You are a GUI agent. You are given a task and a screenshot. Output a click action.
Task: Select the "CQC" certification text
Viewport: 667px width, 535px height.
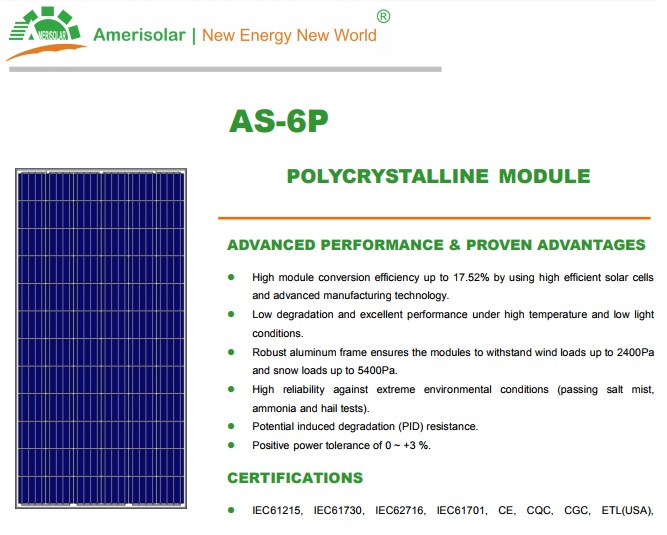click(539, 510)
